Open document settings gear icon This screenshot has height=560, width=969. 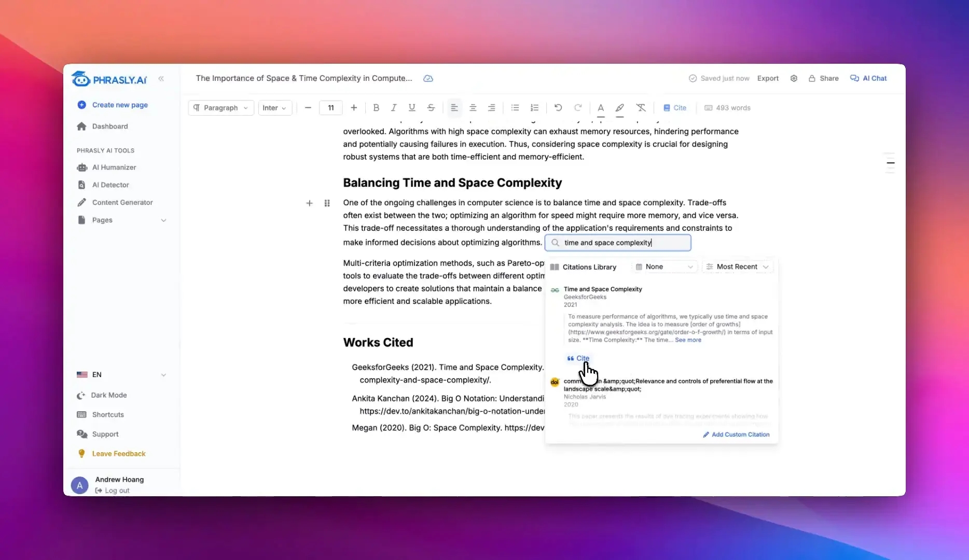(794, 79)
